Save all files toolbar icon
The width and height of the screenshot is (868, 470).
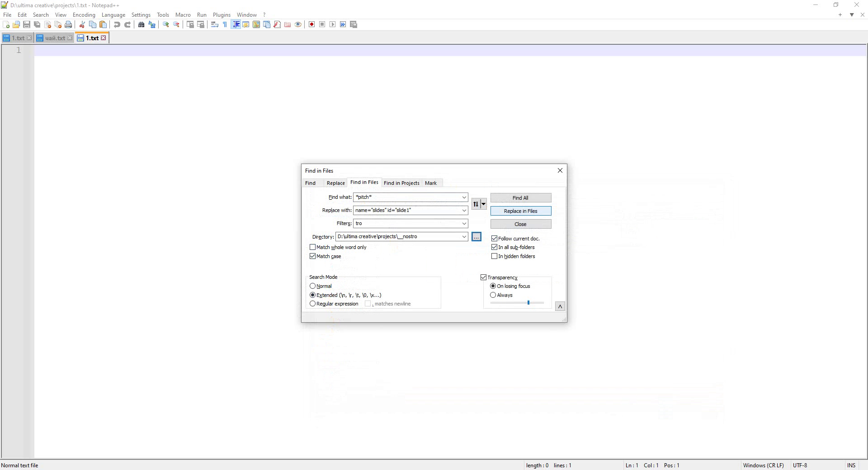coord(37,24)
